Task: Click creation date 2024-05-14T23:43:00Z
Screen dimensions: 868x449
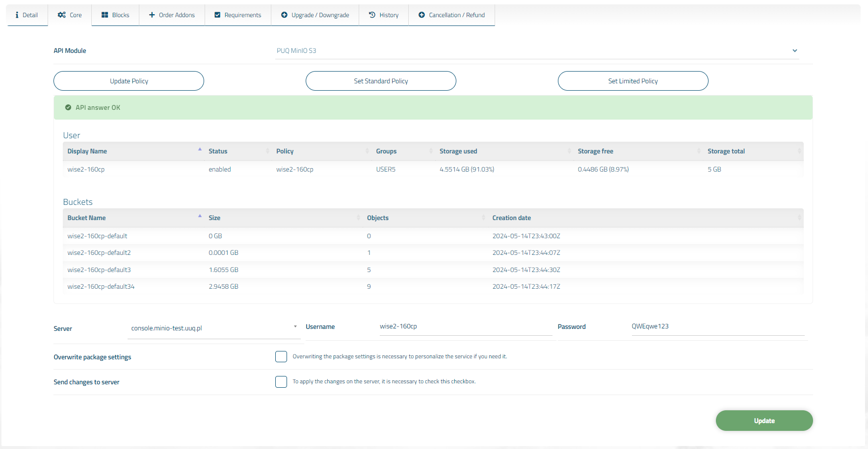Action: (x=526, y=236)
